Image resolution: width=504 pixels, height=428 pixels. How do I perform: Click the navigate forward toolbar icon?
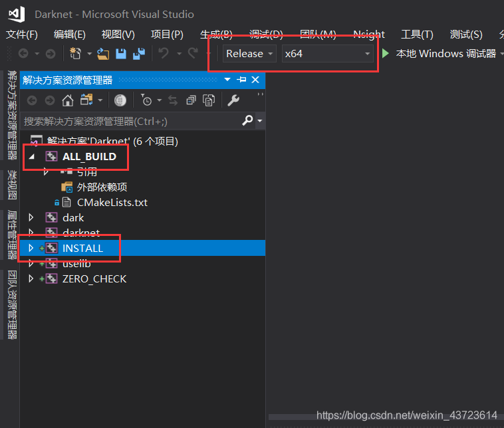coord(51,53)
